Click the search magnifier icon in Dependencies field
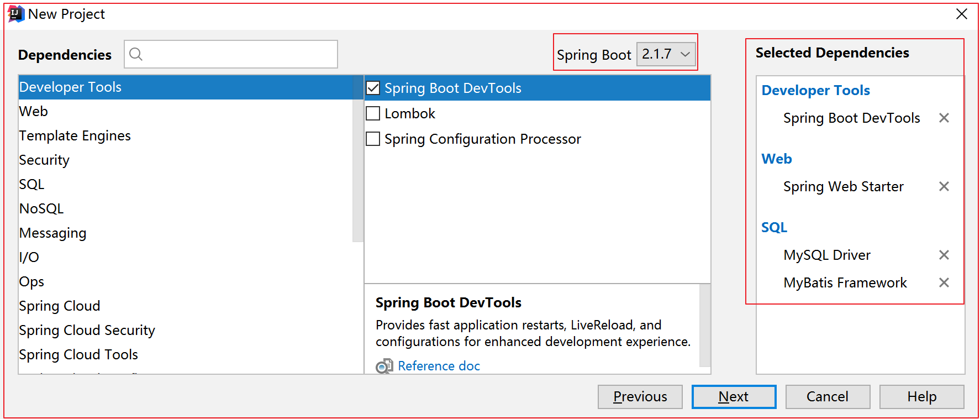 point(136,54)
